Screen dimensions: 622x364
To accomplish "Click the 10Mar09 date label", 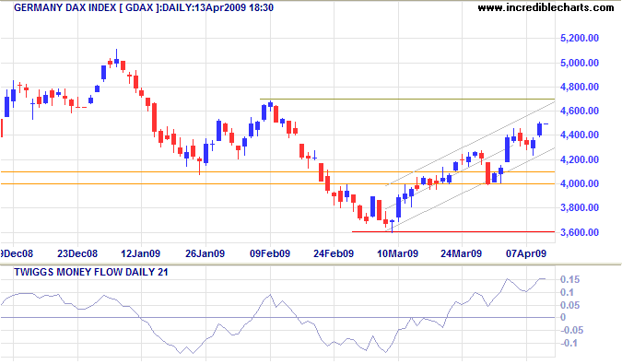I will [x=397, y=253].
